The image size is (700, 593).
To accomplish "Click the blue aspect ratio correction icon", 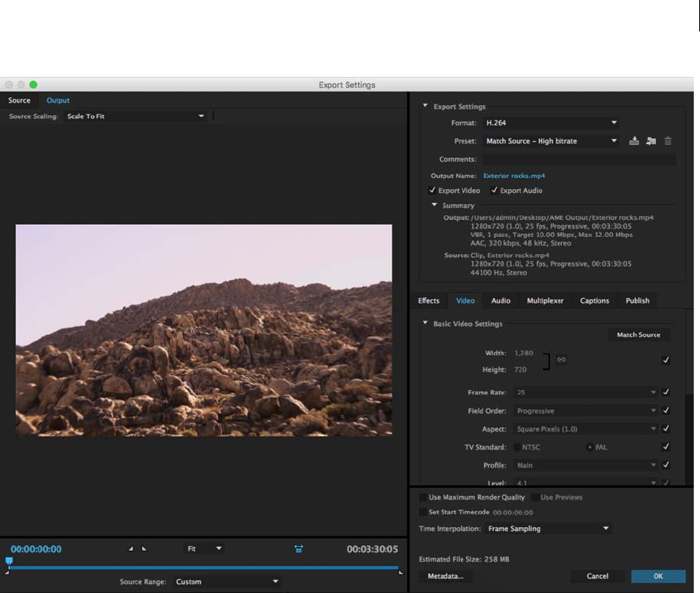I will [299, 549].
